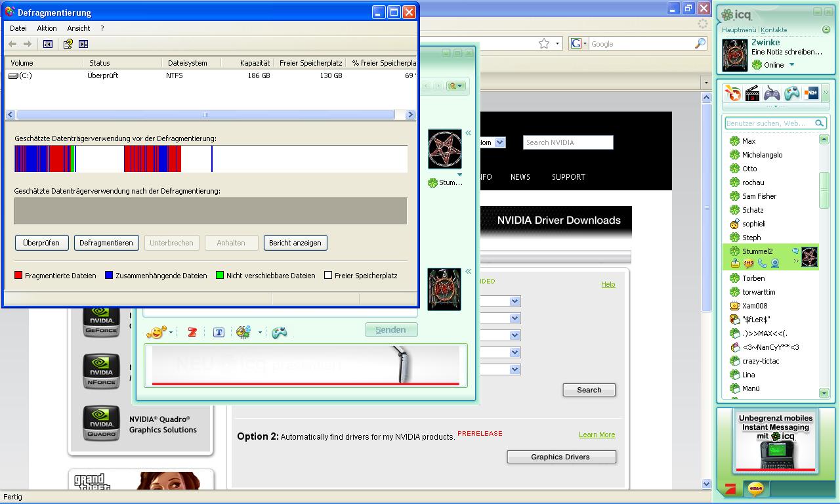Focus the Search NVIDIA input field
Viewport: 840px width, 504px height.
coord(568,142)
